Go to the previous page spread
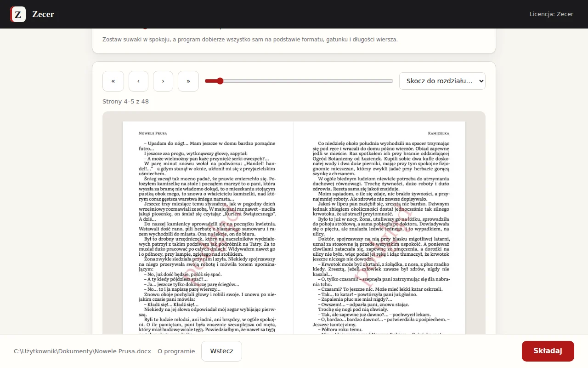Viewport: 588px width, 368px height. tap(138, 81)
